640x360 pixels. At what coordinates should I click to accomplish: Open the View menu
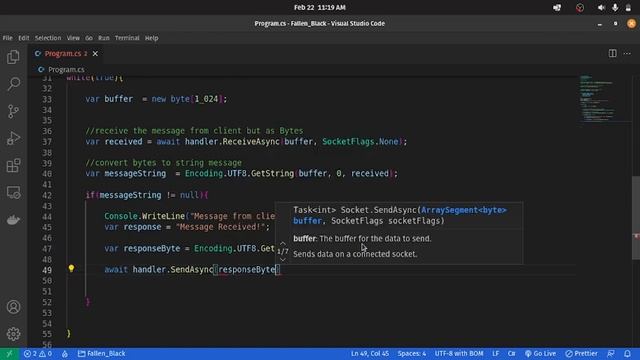point(73,38)
